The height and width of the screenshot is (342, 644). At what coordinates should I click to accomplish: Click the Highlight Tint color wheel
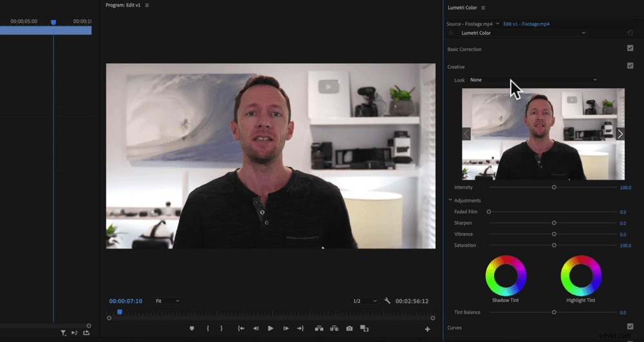point(581,276)
